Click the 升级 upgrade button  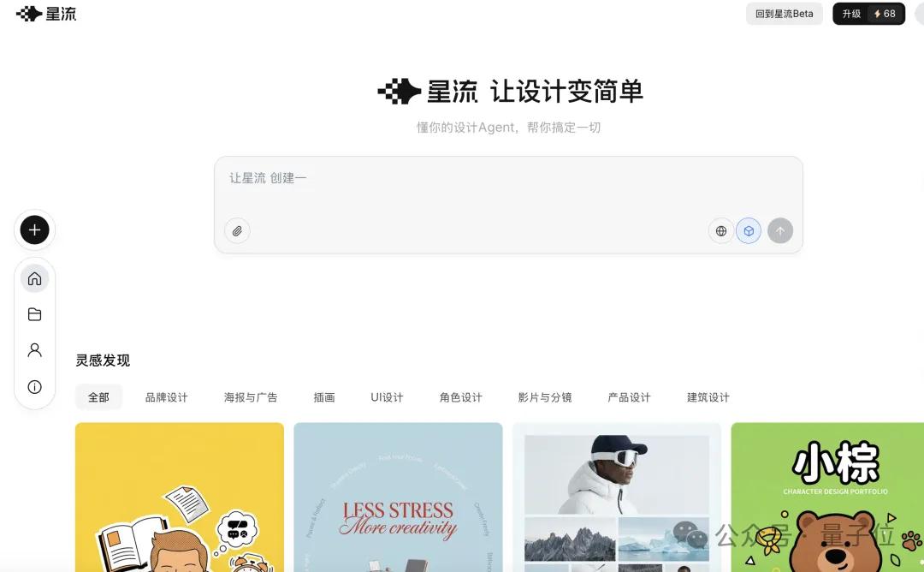point(851,14)
